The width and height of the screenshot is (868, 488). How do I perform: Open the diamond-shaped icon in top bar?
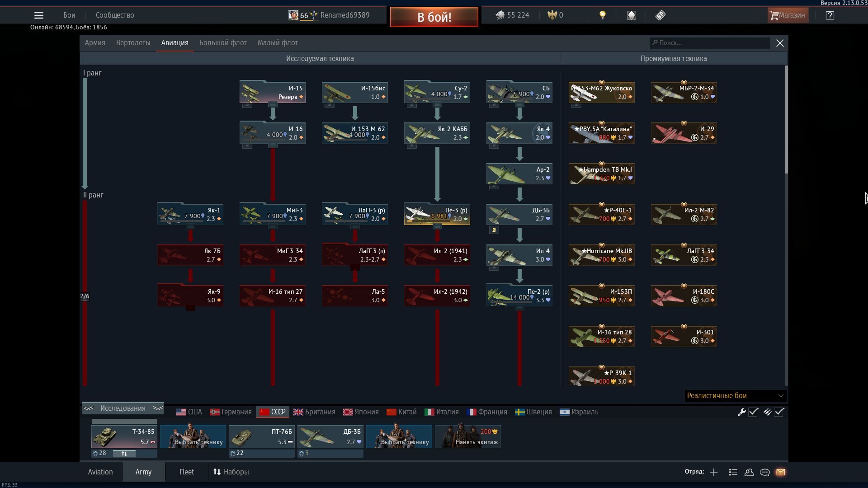pyautogui.click(x=632, y=15)
